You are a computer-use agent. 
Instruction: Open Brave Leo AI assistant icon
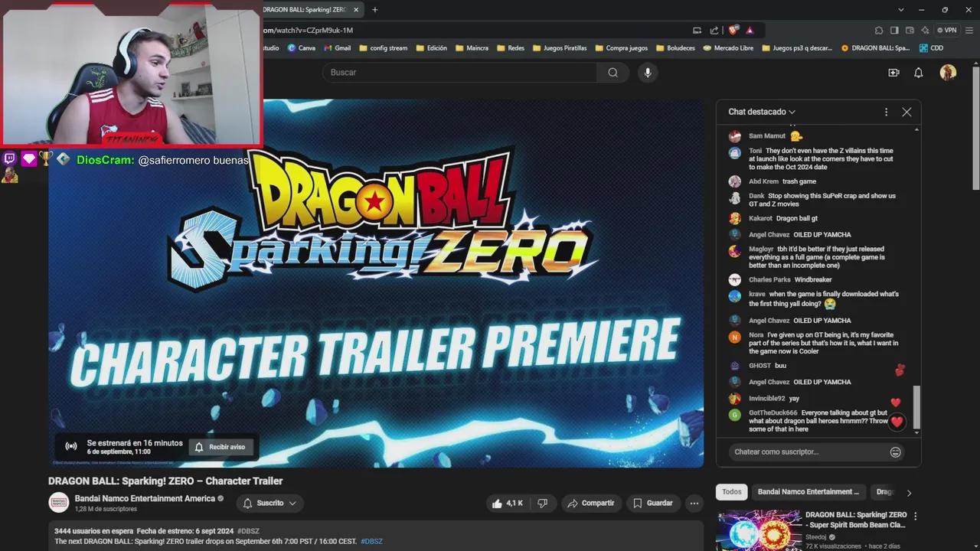pyautogui.click(x=925, y=30)
